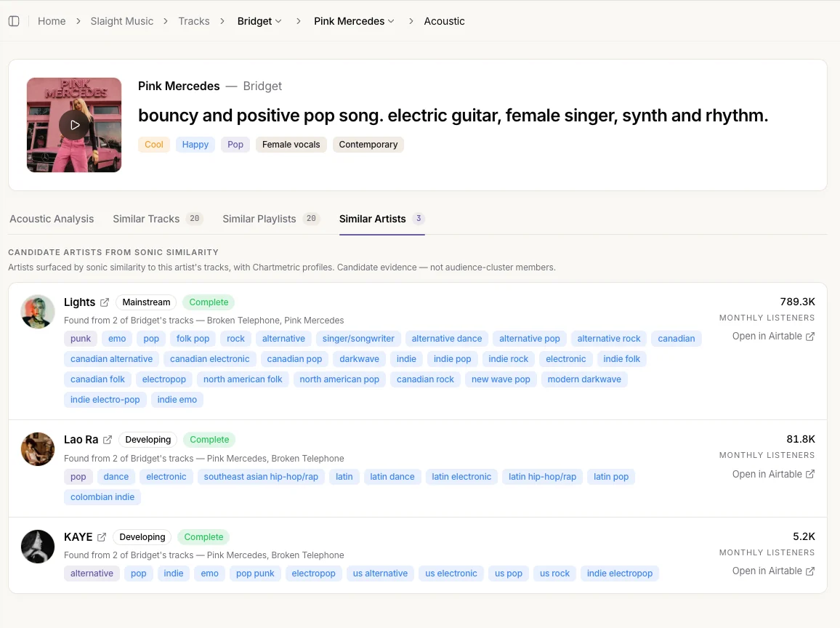Image resolution: width=840 pixels, height=628 pixels.
Task: Switch to the Similar Playlists tab
Action: (270, 219)
